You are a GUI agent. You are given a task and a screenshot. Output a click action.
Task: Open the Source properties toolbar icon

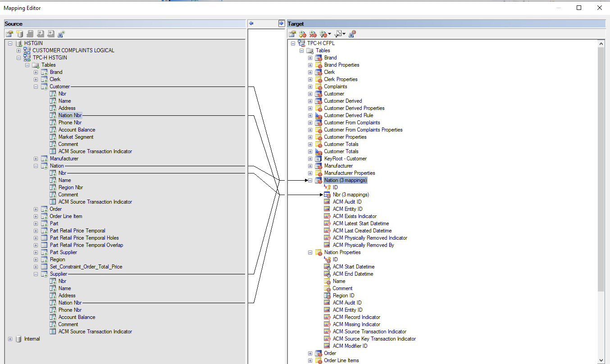click(x=9, y=33)
